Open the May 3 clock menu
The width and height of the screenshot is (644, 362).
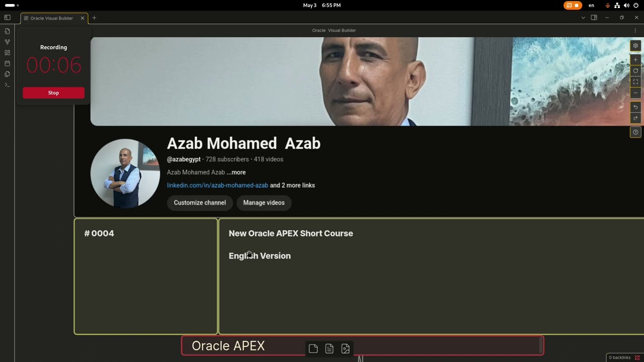coord(322,5)
